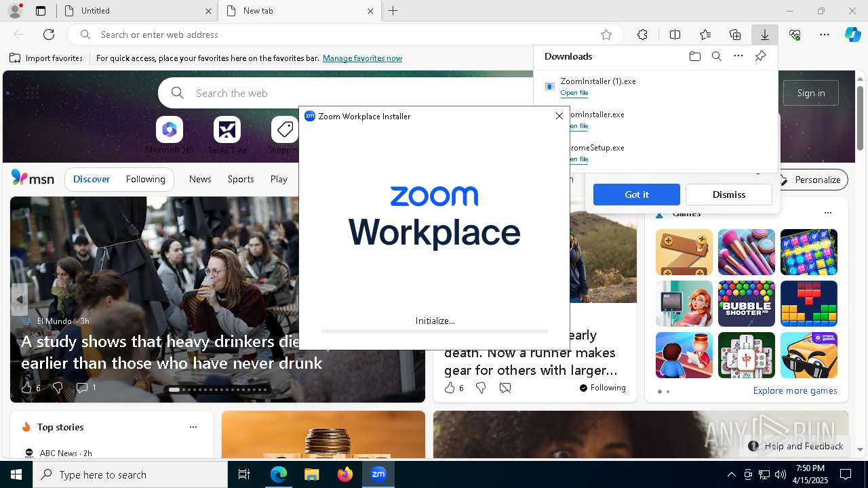Select the Following feed tab

pos(146,179)
